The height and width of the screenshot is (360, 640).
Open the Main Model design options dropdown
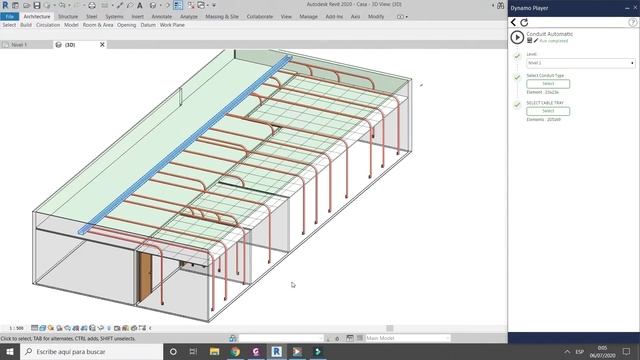(x=408, y=338)
